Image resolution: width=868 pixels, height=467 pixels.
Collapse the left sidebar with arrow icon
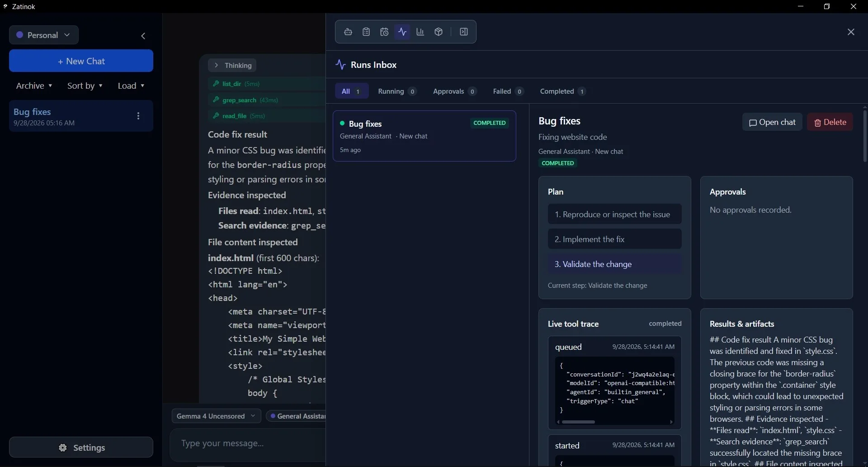pos(143,36)
